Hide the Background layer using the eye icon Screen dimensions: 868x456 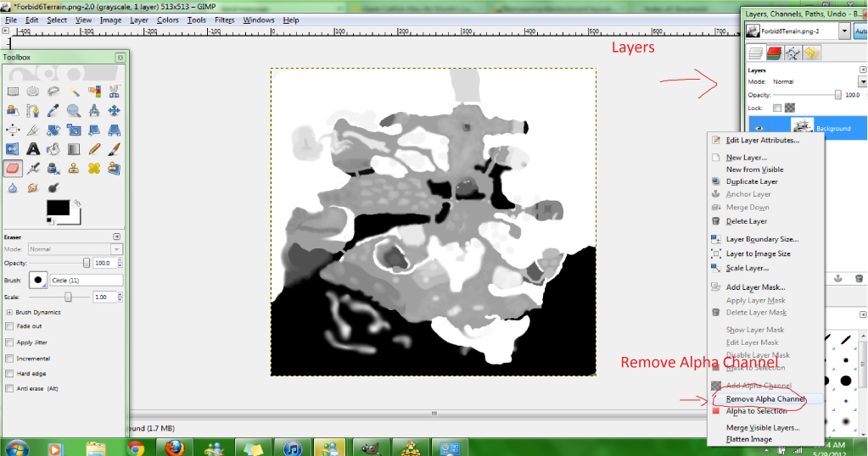(x=759, y=128)
